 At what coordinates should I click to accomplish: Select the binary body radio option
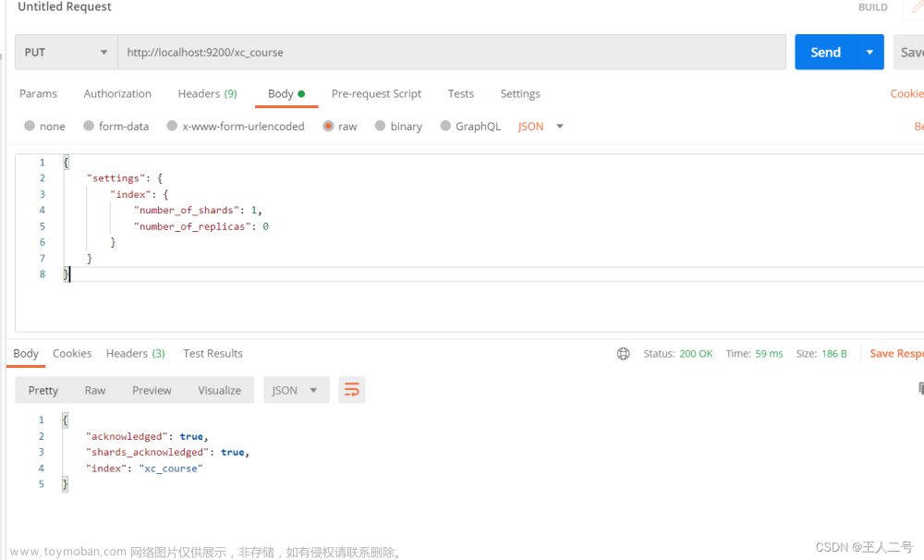tap(380, 126)
